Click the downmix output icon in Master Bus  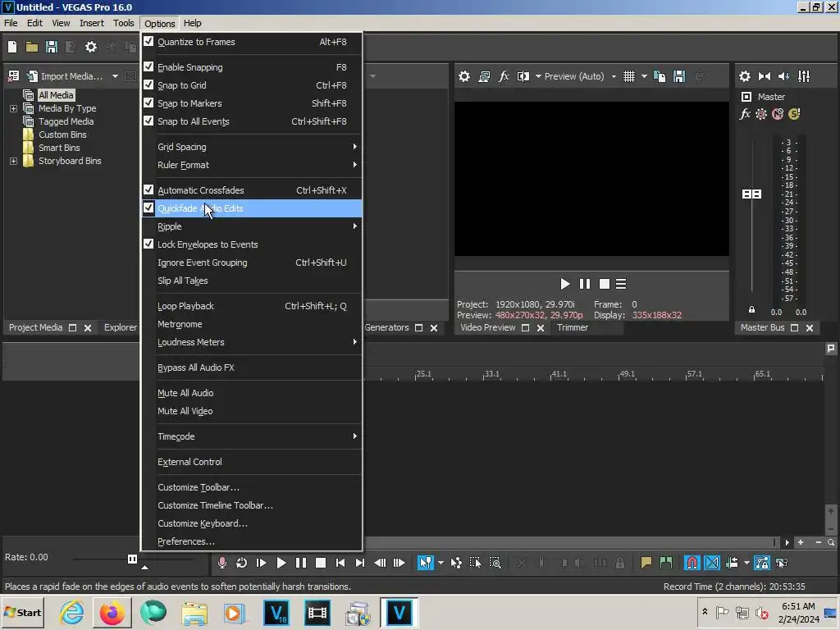(765, 76)
